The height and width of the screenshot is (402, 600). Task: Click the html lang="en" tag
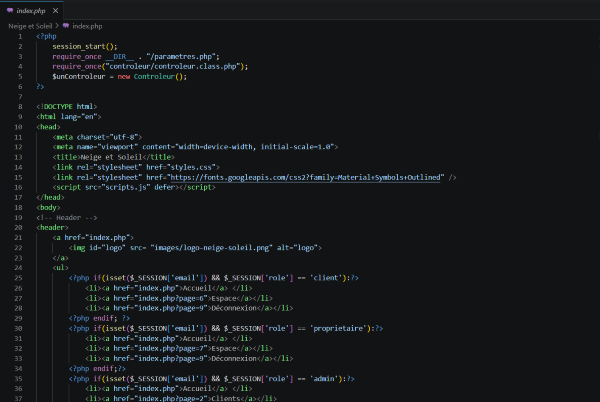[x=68, y=117]
